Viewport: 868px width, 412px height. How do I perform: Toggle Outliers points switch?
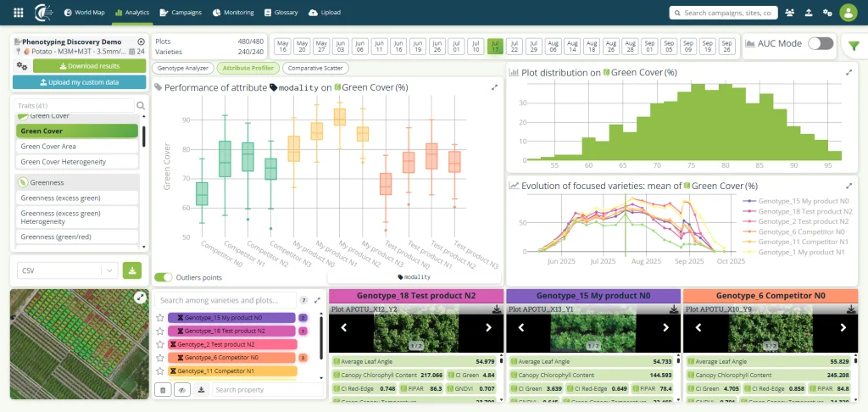click(164, 277)
